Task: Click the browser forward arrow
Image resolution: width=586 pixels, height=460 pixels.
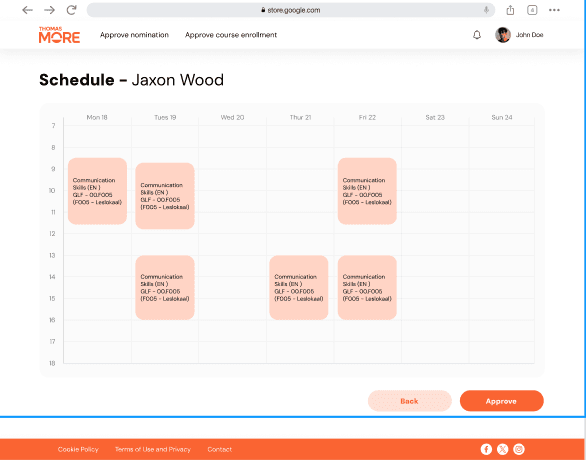Action: [49, 10]
